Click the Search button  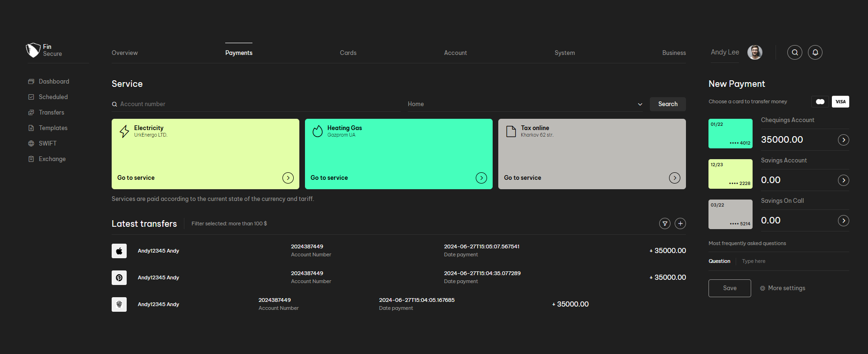667,104
